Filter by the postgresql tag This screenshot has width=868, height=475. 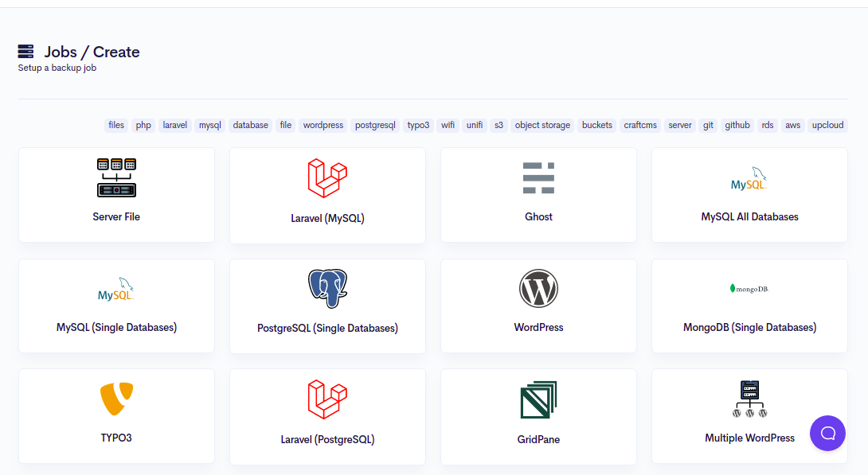point(375,125)
